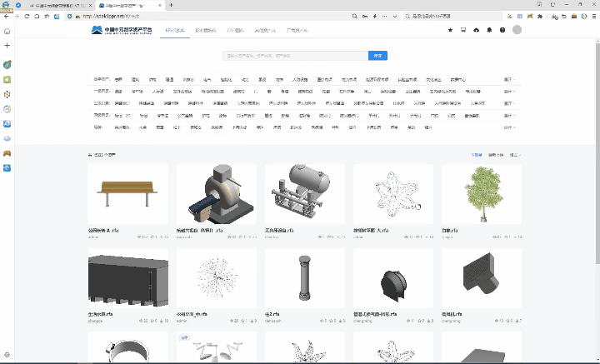Click the site logo in the header
This screenshot has width=600, height=364.
click(122, 30)
